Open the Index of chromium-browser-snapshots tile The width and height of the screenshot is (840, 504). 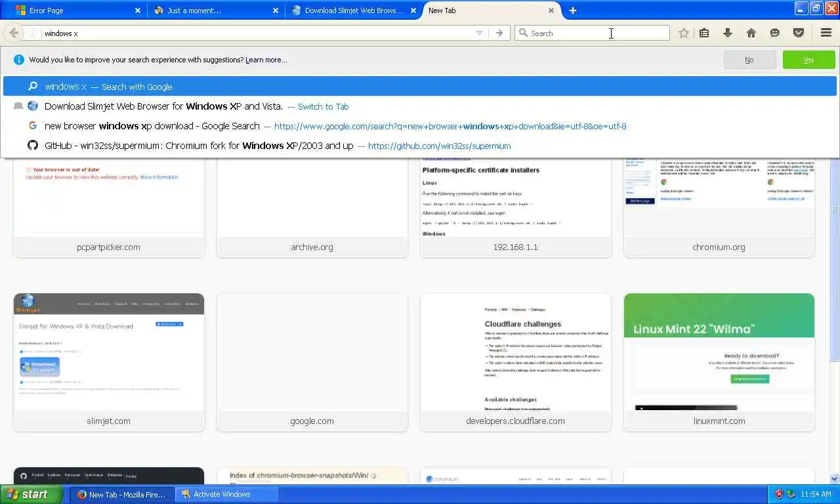coord(312,476)
